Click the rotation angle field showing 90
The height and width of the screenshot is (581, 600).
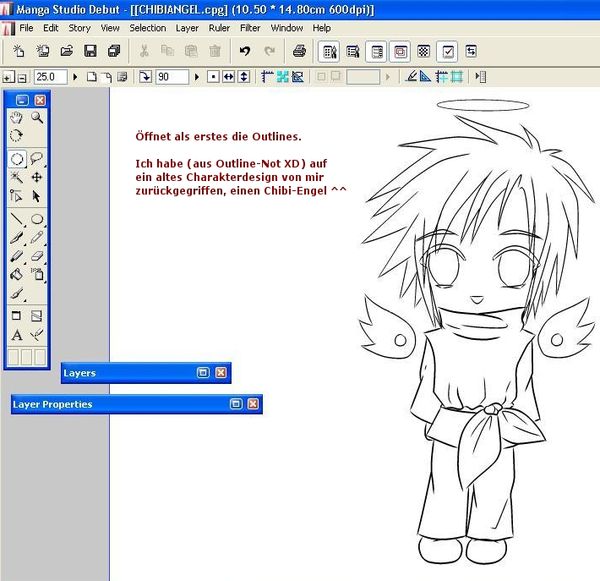[172, 77]
